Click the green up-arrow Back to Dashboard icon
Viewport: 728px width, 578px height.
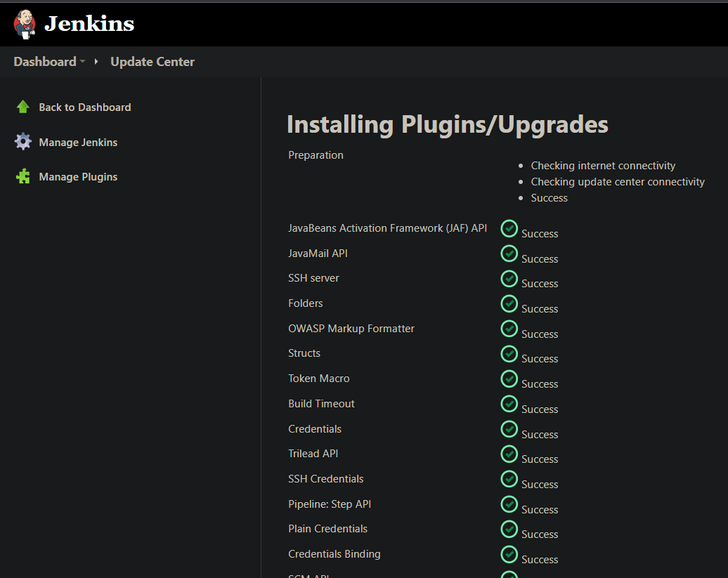point(22,107)
